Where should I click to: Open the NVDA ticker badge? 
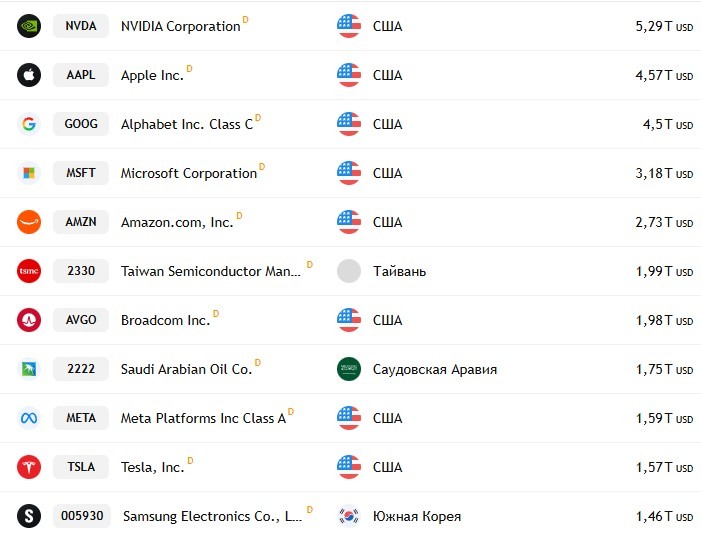pos(81,26)
